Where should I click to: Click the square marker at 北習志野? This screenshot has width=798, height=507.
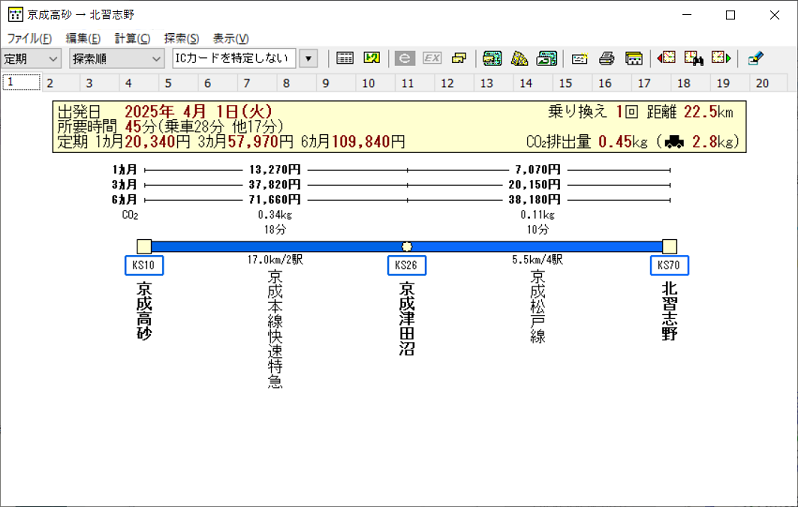(669, 246)
